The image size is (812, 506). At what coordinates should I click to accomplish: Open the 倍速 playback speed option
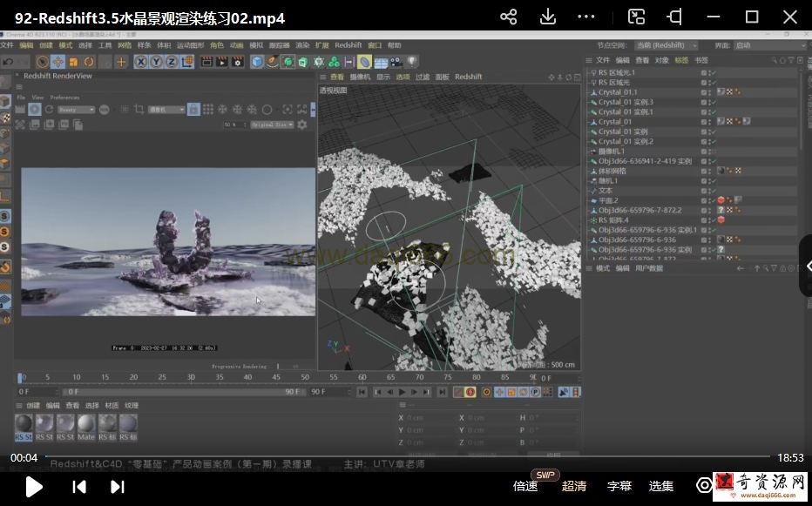525,486
